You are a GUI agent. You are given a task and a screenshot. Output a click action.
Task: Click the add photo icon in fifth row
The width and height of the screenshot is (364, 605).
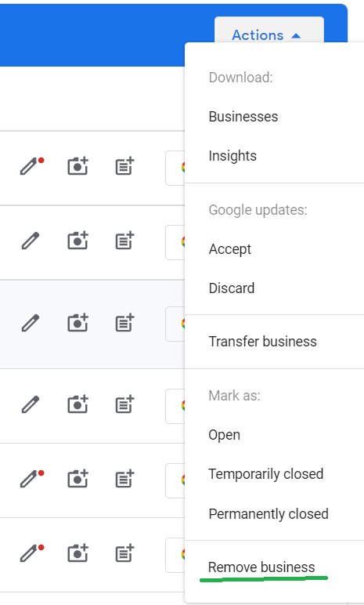[77, 479]
